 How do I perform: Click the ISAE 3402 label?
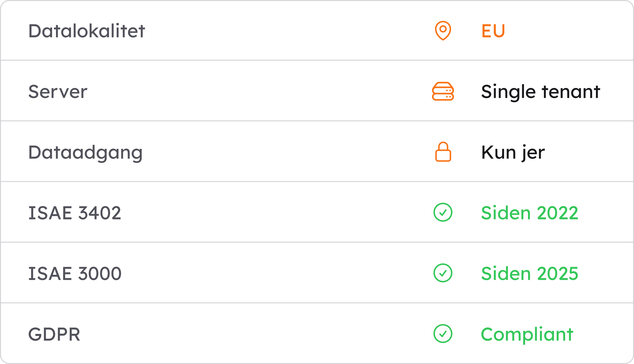[x=75, y=213]
